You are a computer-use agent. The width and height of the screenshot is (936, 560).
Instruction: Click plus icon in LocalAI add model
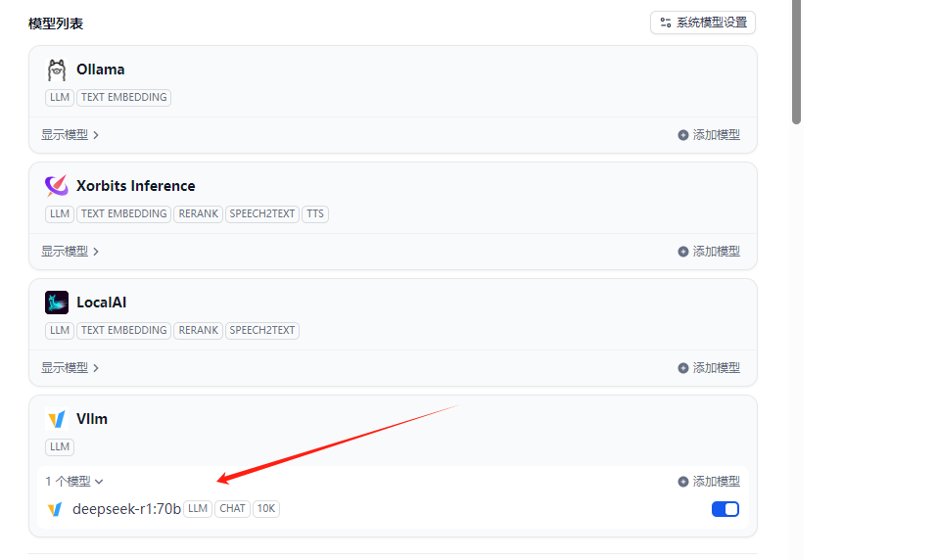(x=682, y=368)
